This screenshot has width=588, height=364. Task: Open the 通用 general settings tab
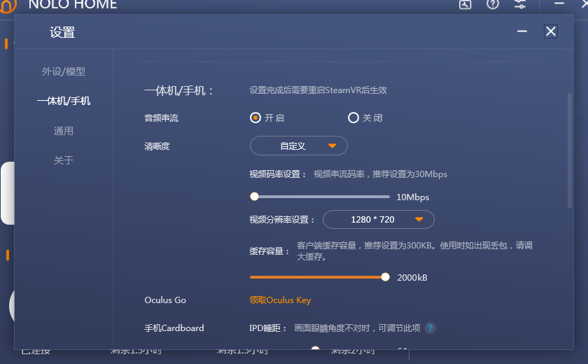[x=64, y=131]
